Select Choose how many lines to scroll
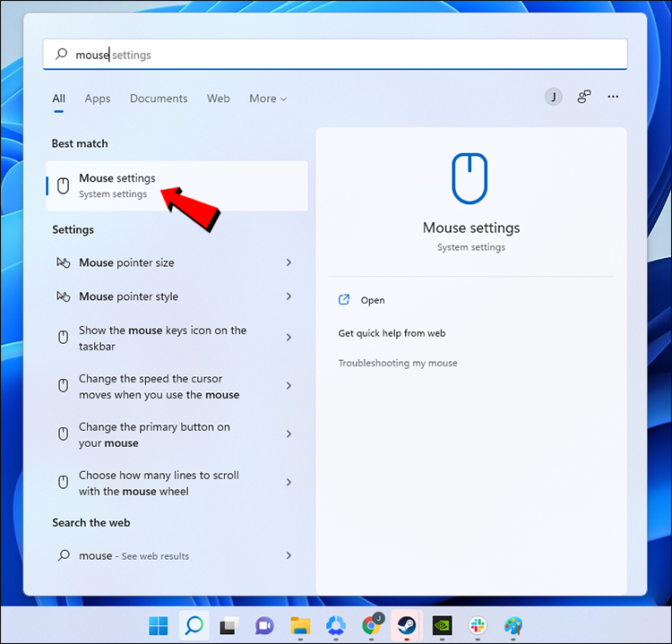This screenshot has height=644, width=672. [175, 483]
